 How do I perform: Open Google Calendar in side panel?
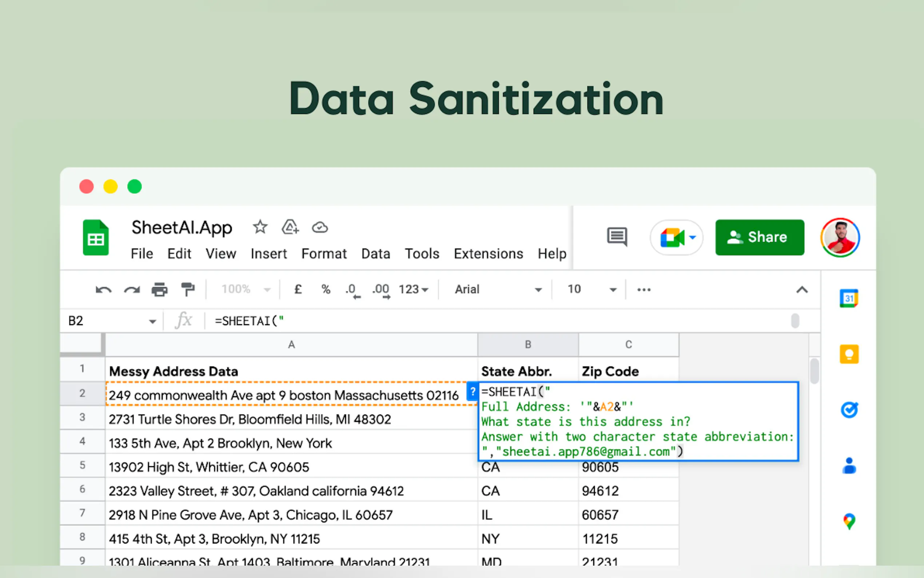[849, 298]
